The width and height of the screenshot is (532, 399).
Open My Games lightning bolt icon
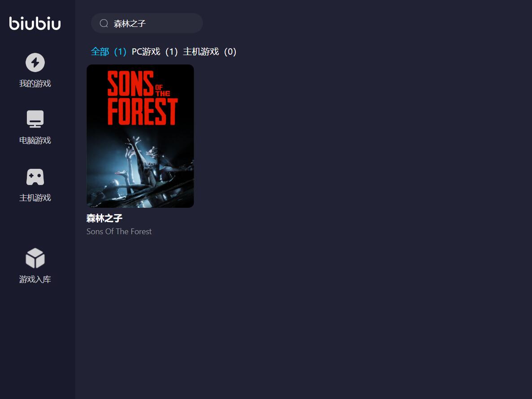35,62
